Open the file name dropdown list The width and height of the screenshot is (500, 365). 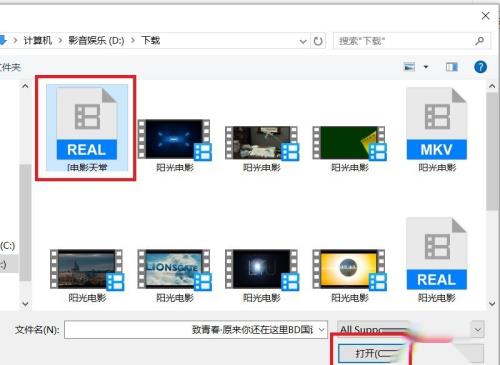point(321,330)
